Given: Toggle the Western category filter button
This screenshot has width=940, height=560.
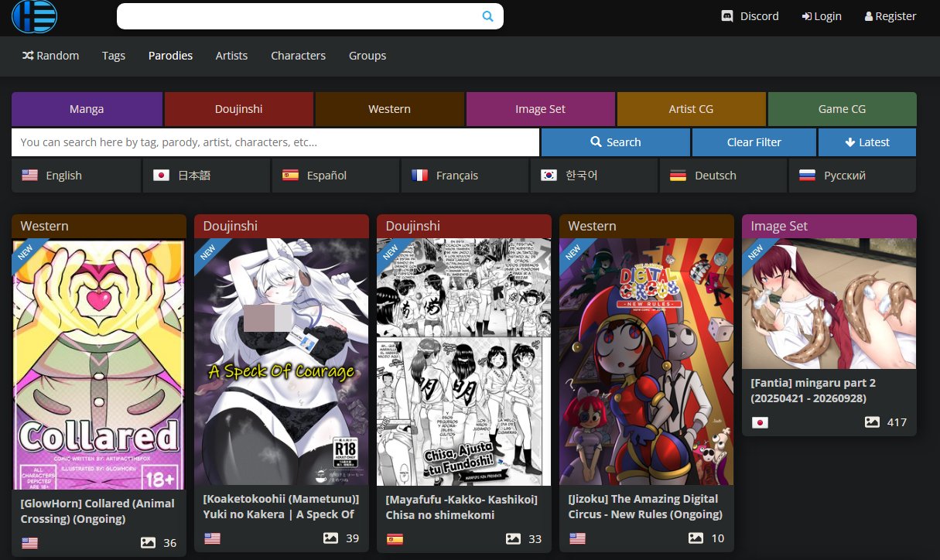Looking at the screenshot, I should 389,109.
